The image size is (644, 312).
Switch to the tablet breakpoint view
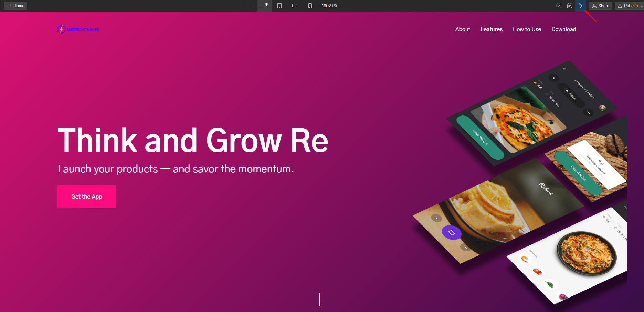(x=279, y=6)
